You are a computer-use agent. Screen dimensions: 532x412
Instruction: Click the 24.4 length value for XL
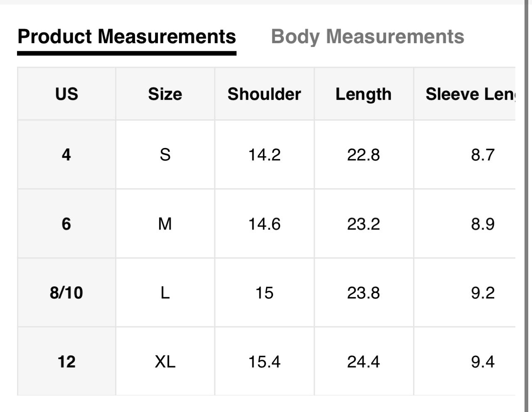click(363, 362)
